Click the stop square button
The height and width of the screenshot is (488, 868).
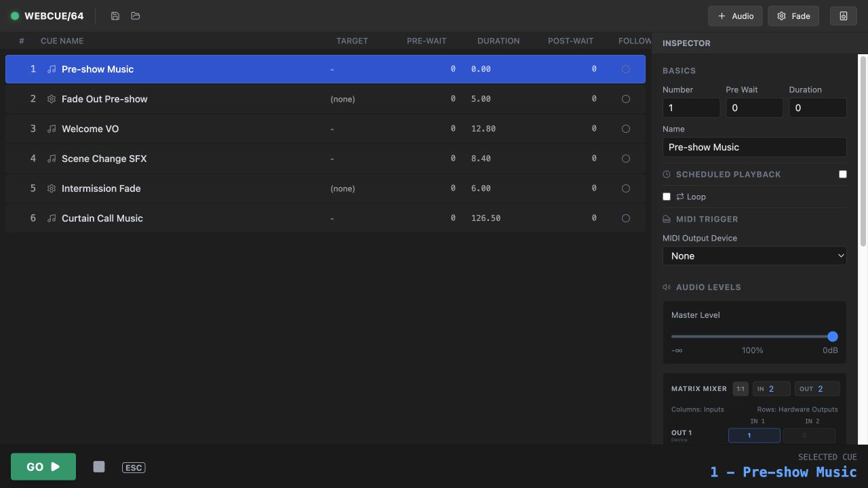tap(99, 466)
